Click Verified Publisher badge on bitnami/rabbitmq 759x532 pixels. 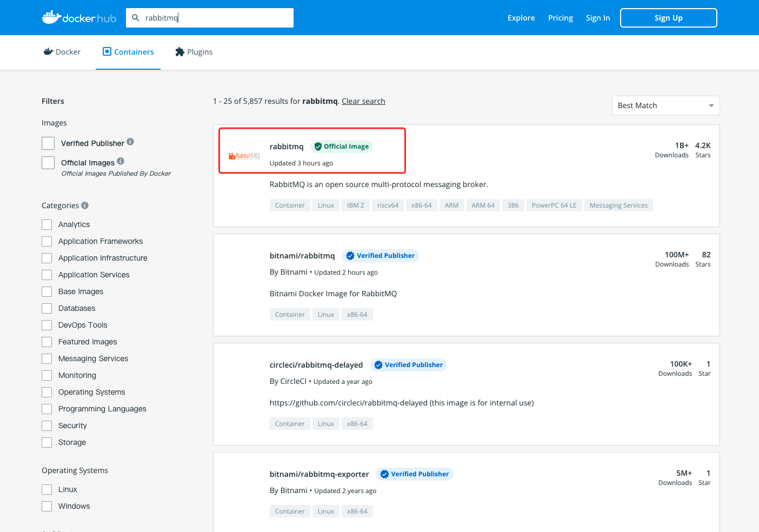pos(381,256)
